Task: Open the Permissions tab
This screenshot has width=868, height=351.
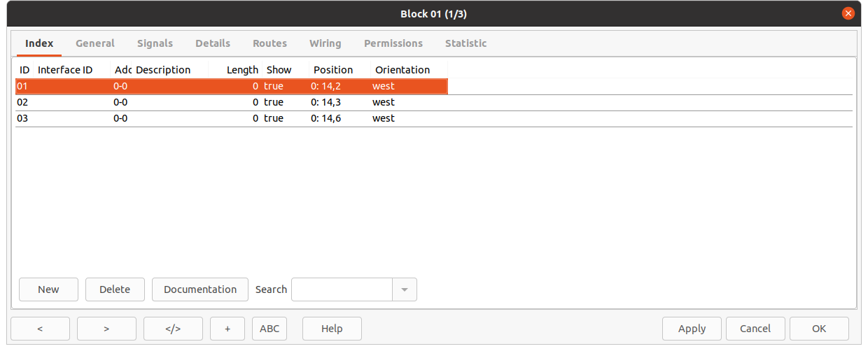Action: click(393, 43)
